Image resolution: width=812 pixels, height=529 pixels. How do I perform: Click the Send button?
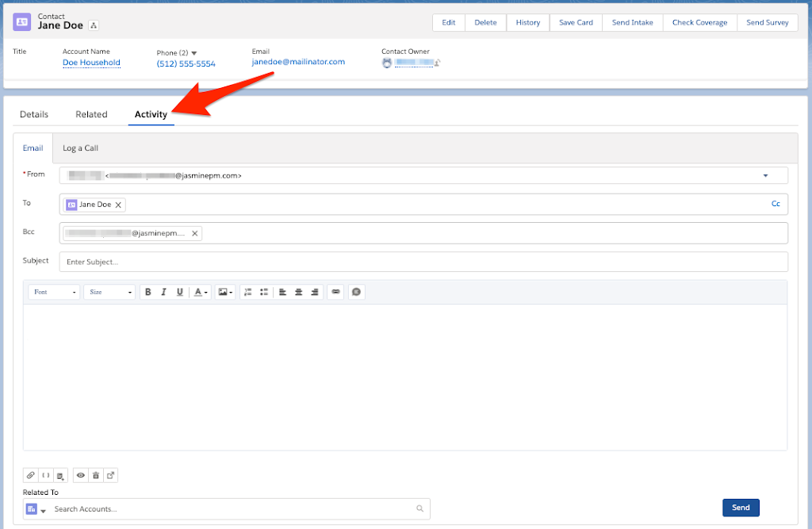point(741,508)
